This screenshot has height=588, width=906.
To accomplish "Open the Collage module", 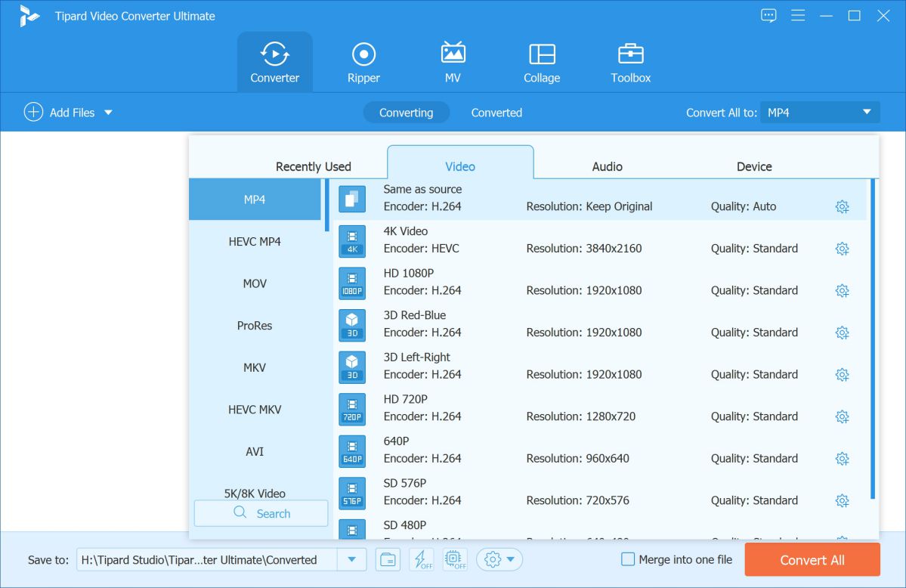I will pos(541,63).
